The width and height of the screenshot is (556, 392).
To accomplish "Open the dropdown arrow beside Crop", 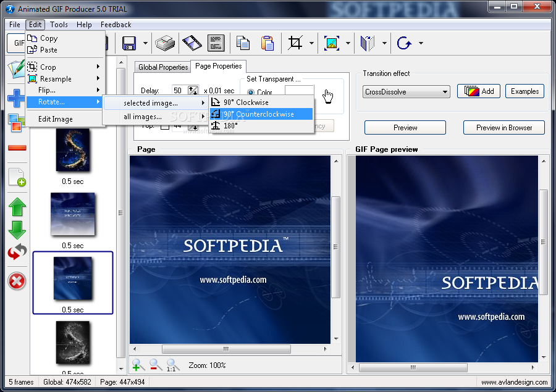I will (x=311, y=43).
